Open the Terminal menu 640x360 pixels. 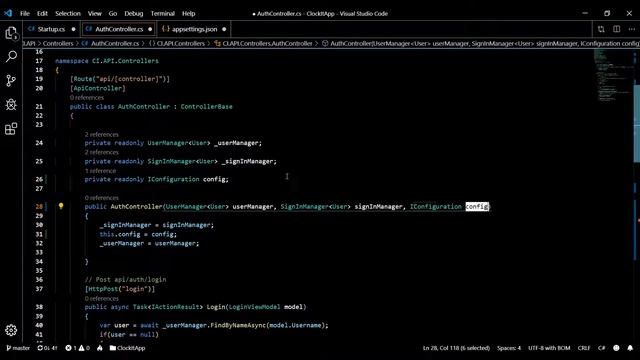(162, 13)
